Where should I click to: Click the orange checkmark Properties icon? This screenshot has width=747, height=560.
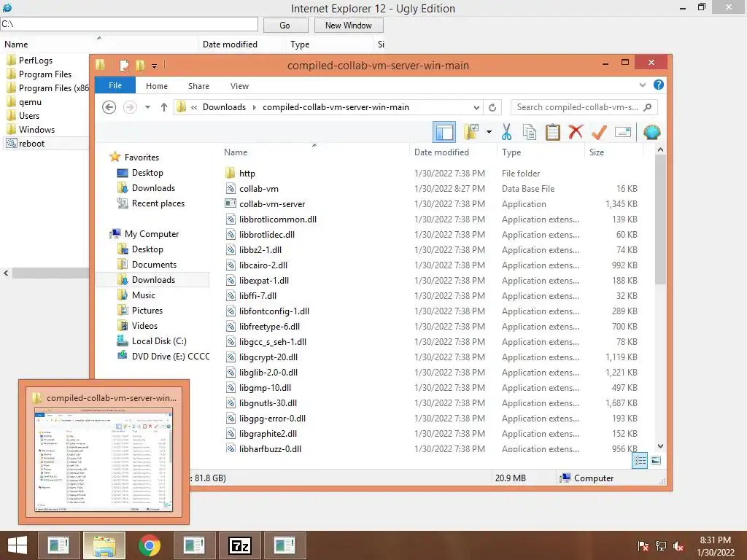click(599, 132)
